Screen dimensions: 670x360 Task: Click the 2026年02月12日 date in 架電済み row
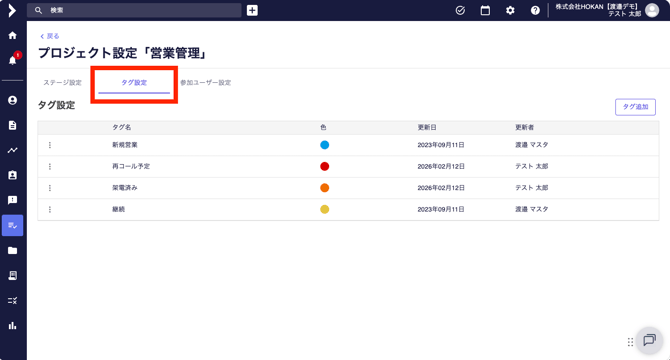tap(441, 187)
